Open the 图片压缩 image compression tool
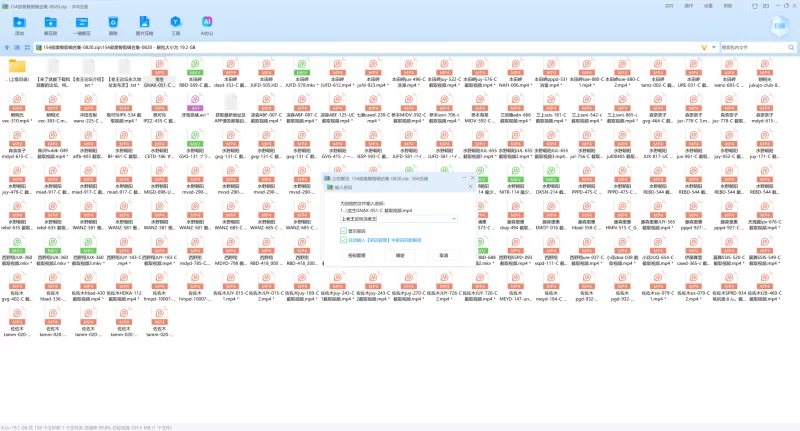Viewport: 800px width, 431px height. click(144, 22)
